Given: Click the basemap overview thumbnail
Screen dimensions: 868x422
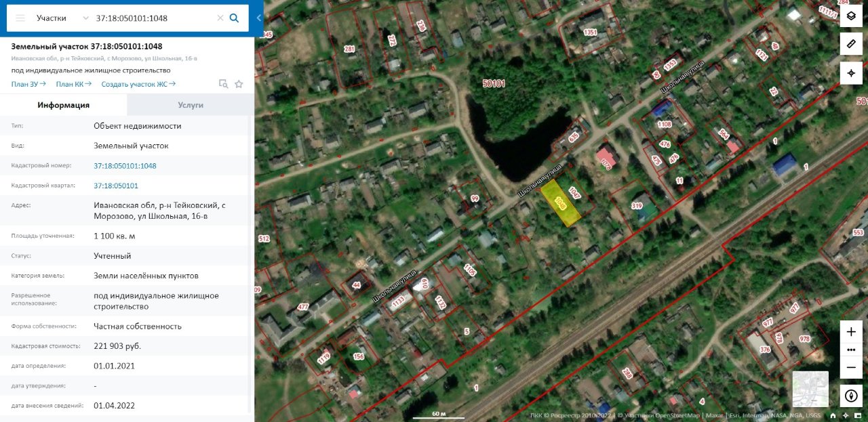Looking at the screenshot, I should pos(810,389).
